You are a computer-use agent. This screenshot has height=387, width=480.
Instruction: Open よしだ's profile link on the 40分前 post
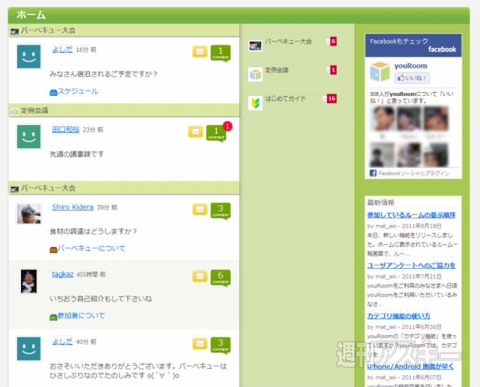[x=62, y=342]
